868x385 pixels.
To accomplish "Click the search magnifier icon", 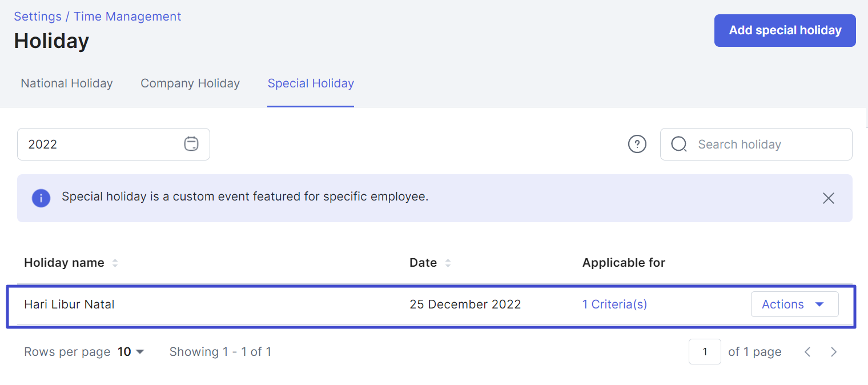I will [678, 144].
